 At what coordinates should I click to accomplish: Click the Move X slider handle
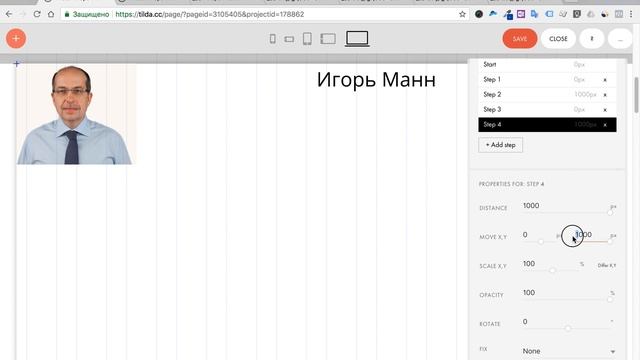541,242
